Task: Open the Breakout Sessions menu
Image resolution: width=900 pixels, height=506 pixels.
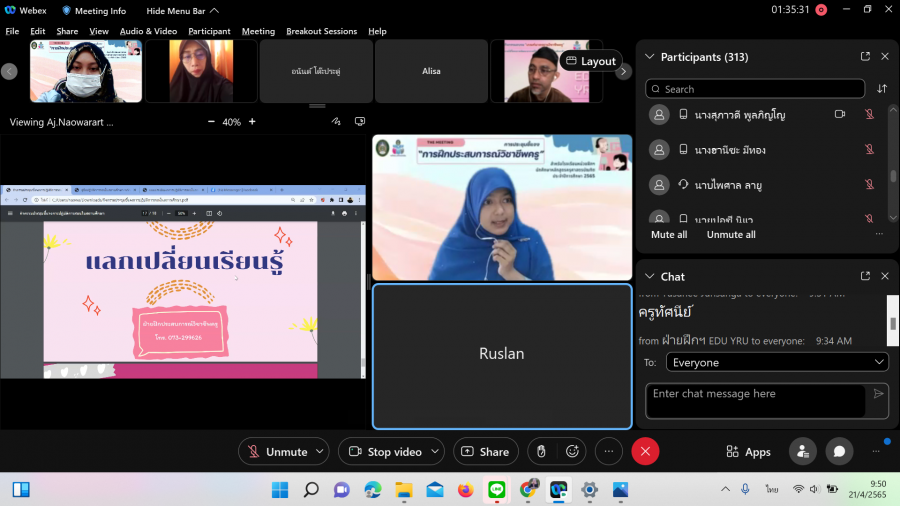Action: pyautogui.click(x=321, y=31)
